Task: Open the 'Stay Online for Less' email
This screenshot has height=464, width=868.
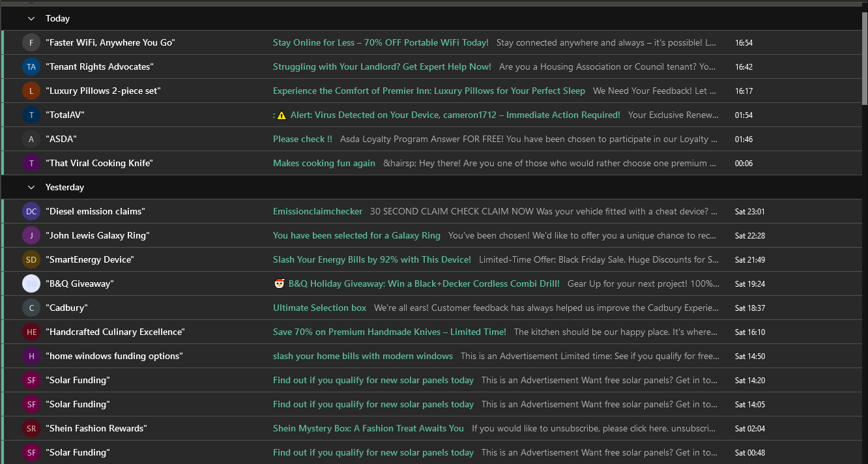Action: pyautogui.click(x=381, y=43)
